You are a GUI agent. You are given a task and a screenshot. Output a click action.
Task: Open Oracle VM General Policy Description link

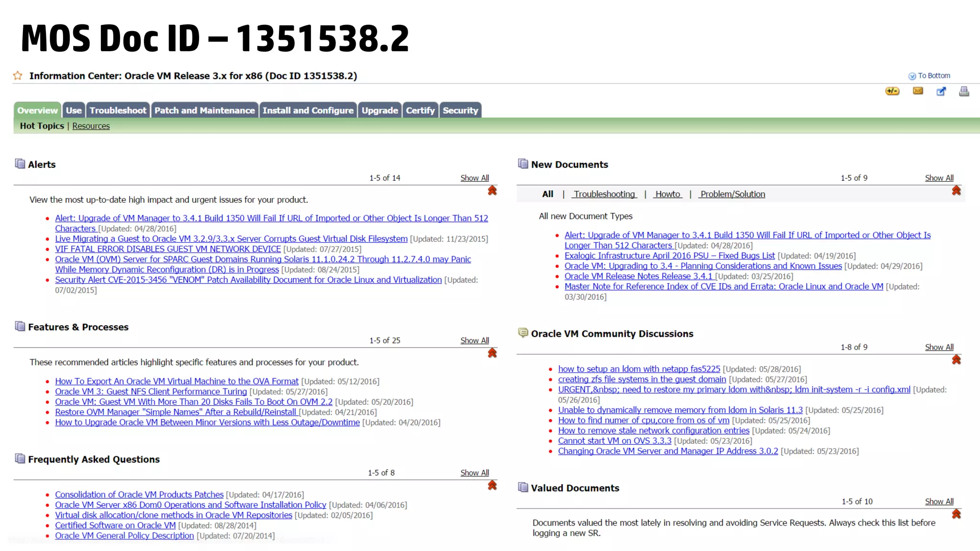pos(124,536)
